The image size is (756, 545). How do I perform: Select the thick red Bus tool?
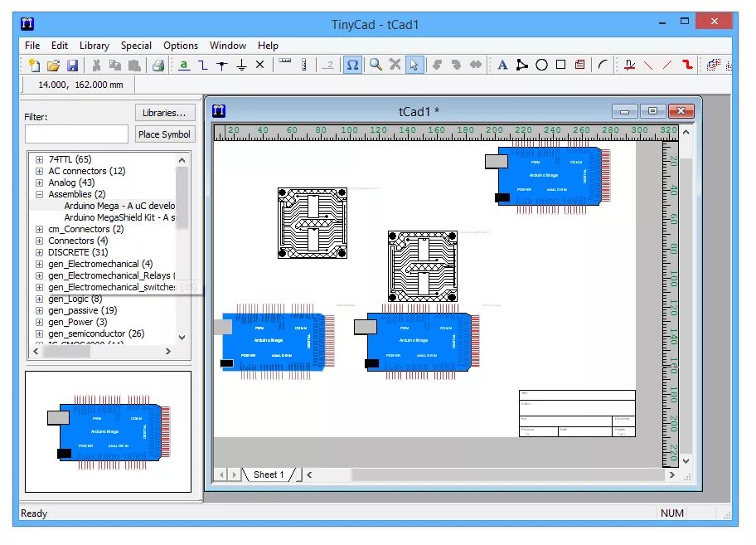[x=687, y=65]
